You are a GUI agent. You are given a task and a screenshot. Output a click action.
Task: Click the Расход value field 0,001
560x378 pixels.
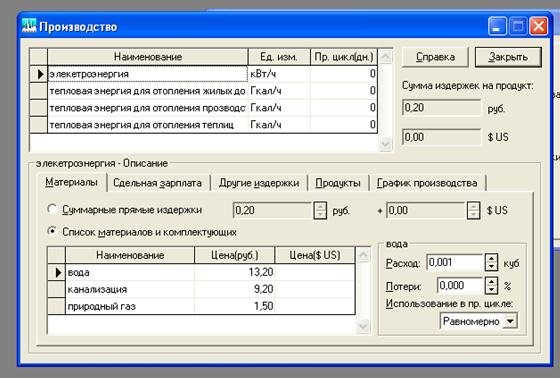[x=455, y=263]
